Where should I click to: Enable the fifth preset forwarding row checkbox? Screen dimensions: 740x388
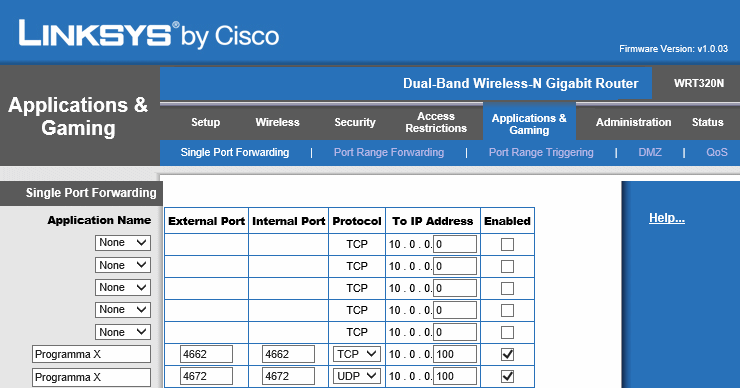[507, 332]
